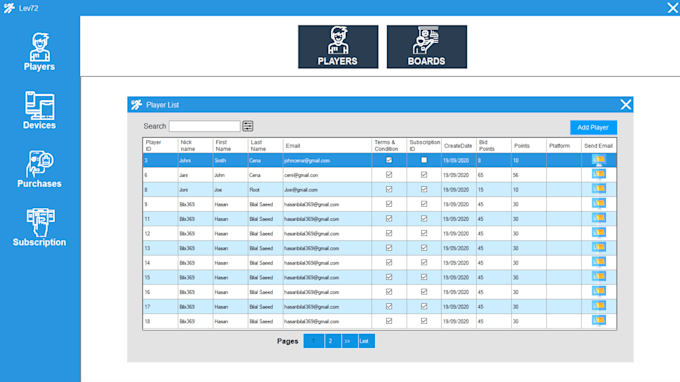Send email to player ID 14
This screenshot has width=680, height=382.
599,263
